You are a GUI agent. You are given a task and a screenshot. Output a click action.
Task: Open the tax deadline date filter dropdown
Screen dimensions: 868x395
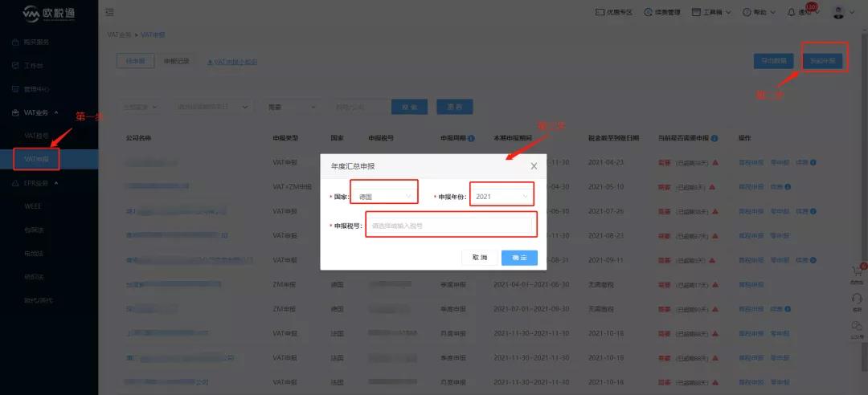tap(212, 107)
